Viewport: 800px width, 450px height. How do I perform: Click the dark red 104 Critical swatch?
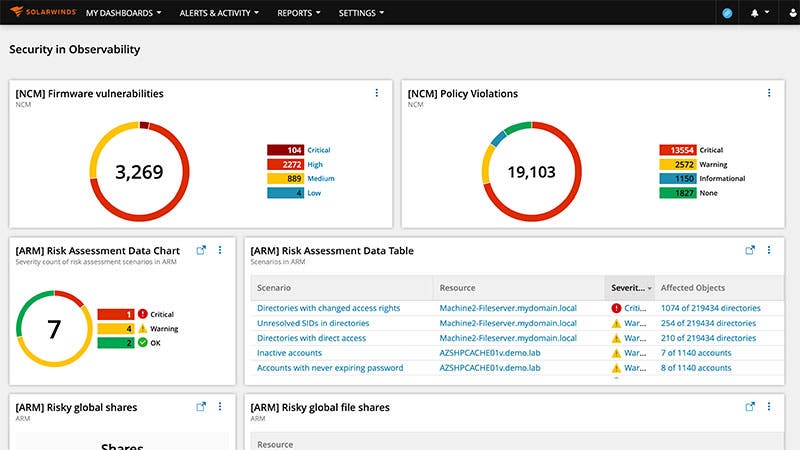(x=285, y=150)
